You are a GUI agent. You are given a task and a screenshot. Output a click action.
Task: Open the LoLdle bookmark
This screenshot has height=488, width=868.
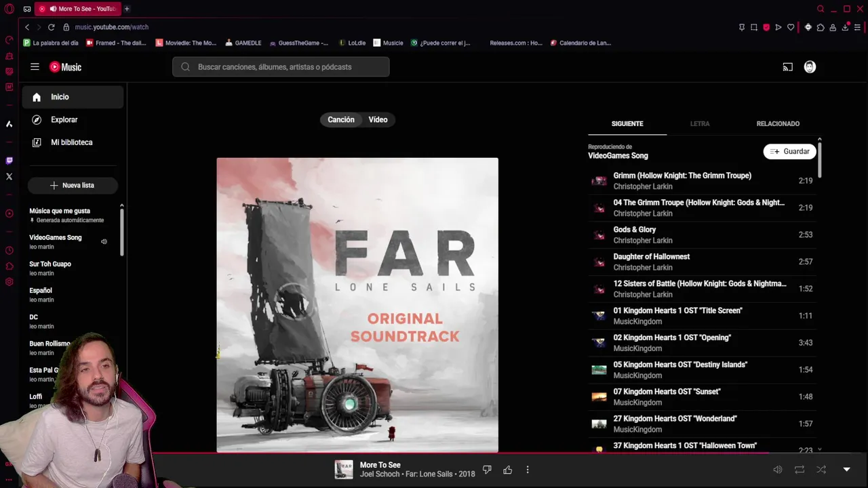352,43
